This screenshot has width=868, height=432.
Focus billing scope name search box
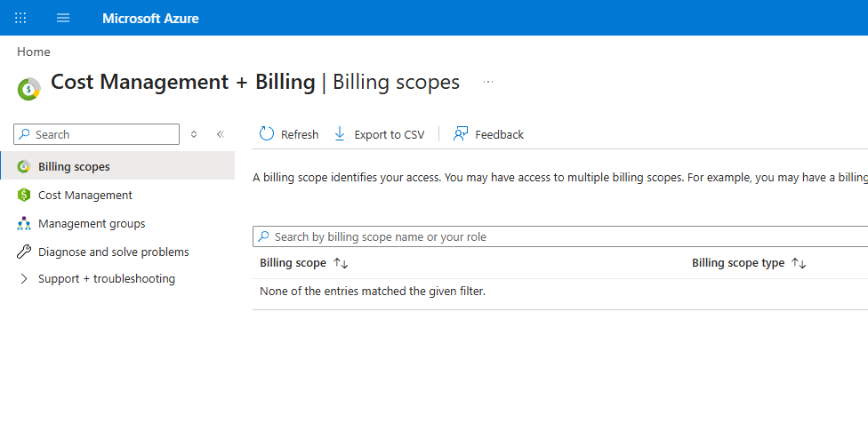(x=560, y=236)
